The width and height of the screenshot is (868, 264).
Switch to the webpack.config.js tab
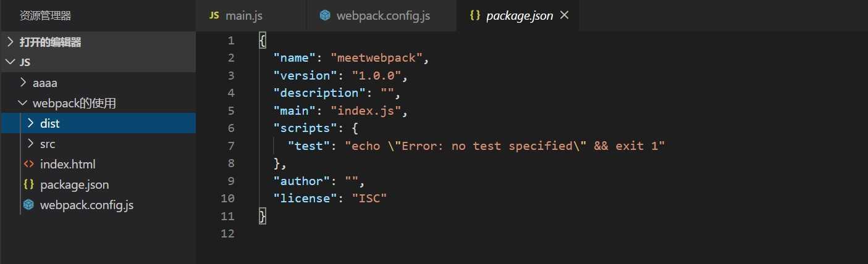pyautogui.click(x=383, y=15)
